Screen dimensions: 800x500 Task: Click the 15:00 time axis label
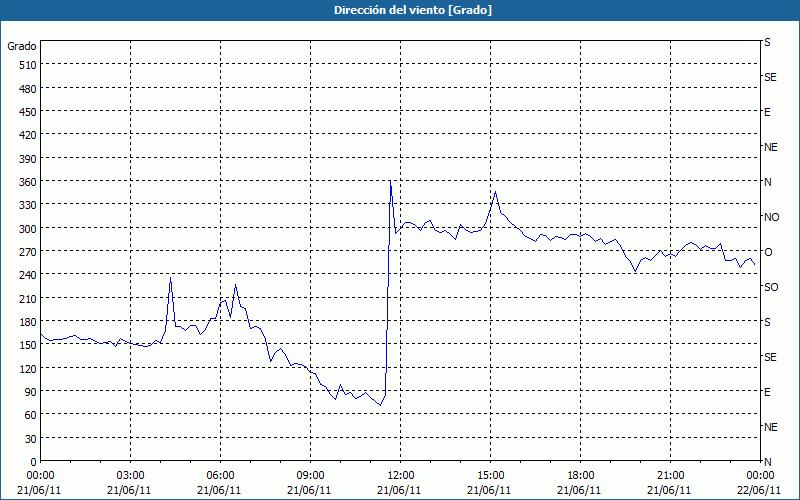(490, 476)
